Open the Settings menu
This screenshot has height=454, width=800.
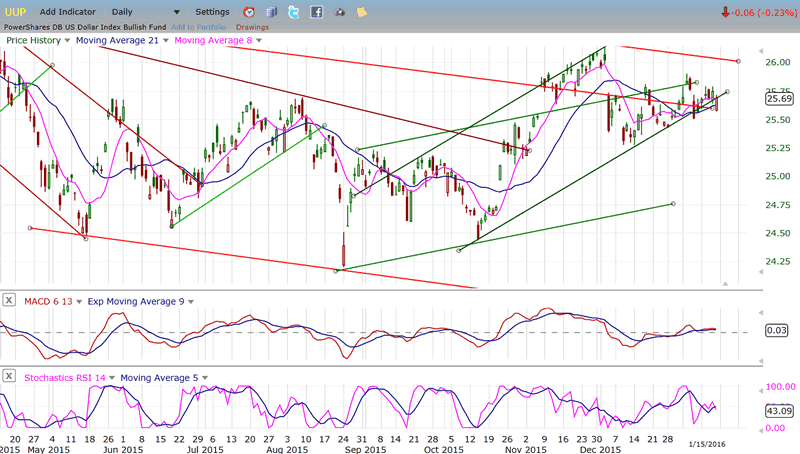click(x=212, y=12)
